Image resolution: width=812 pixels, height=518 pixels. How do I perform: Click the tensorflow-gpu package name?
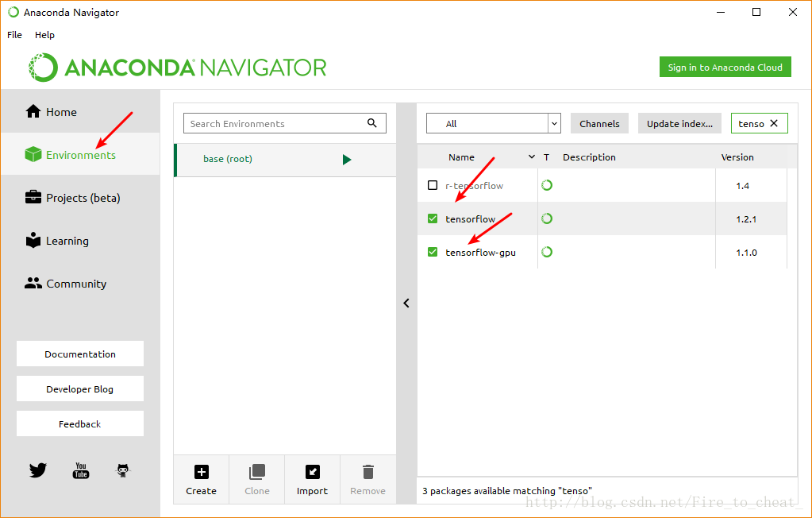point(480,253)
